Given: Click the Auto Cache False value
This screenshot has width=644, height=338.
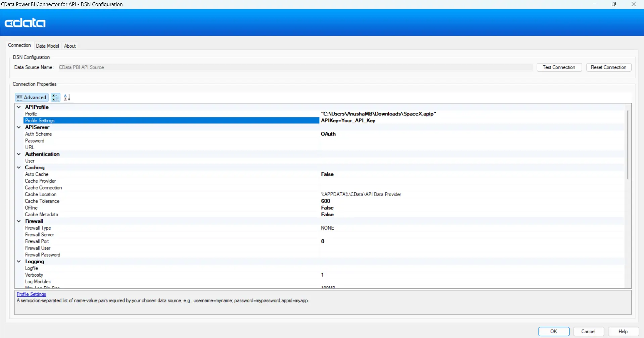Looking at the screenshot, I should pos(327,174).
